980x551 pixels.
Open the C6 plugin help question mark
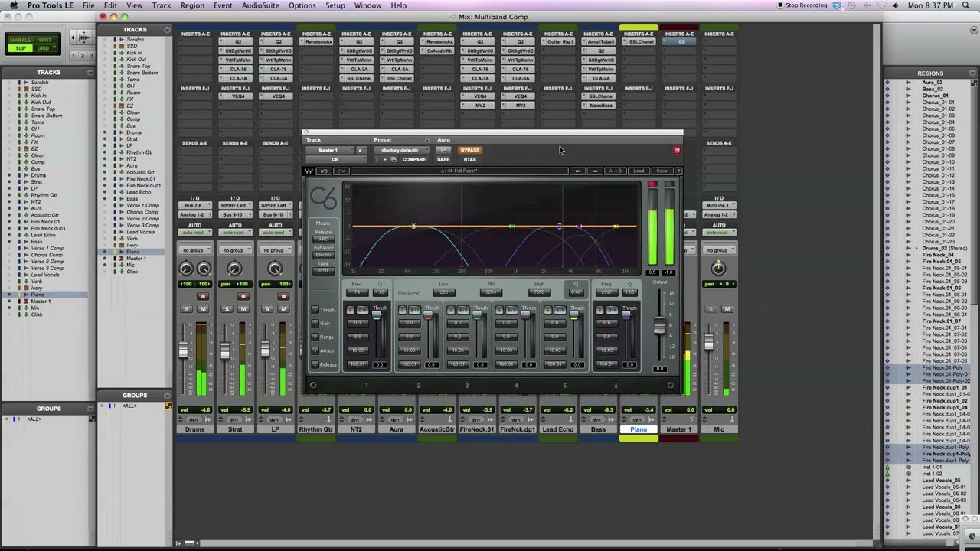(x=678, y=171)
